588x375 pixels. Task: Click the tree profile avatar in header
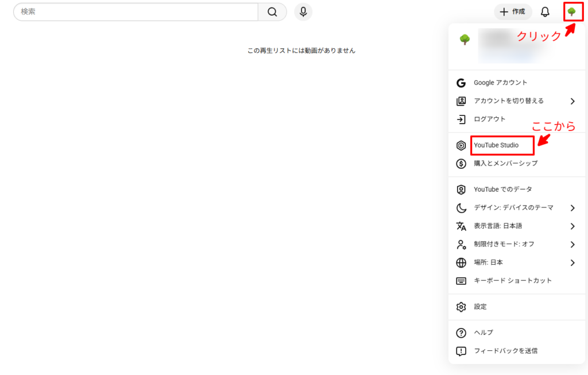coord(571,11)
